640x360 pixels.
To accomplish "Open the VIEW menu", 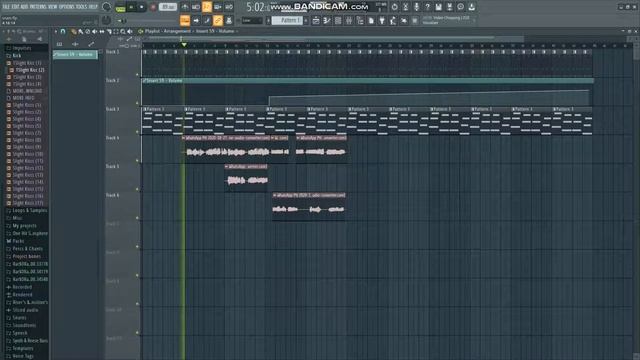I will [52, 7].
